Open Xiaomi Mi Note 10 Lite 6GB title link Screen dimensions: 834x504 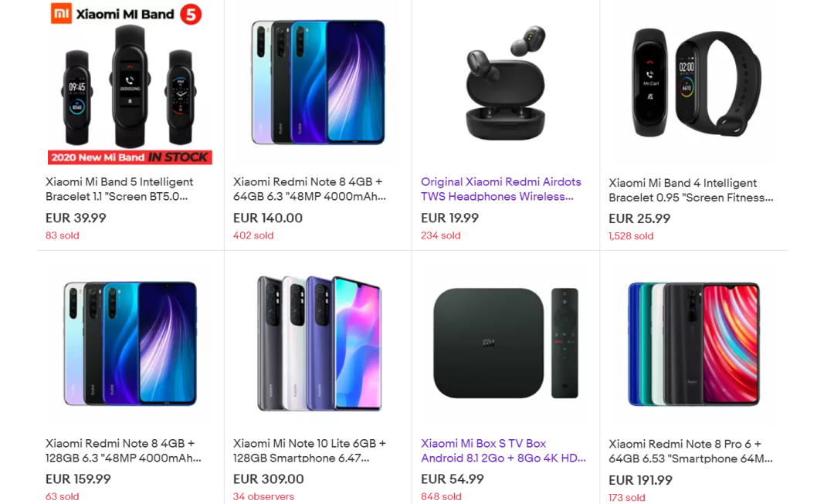tap(309, 451)
